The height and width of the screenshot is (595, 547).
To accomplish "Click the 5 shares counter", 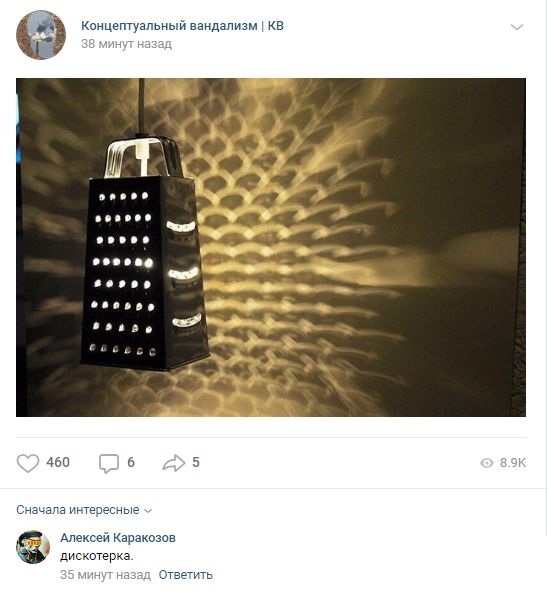I will (x=196, y=462).
